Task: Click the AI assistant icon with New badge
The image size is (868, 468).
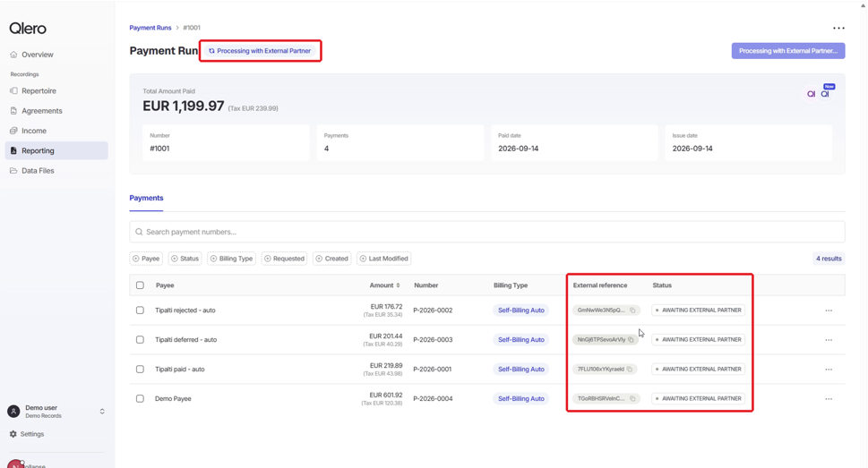Action: 827,92
